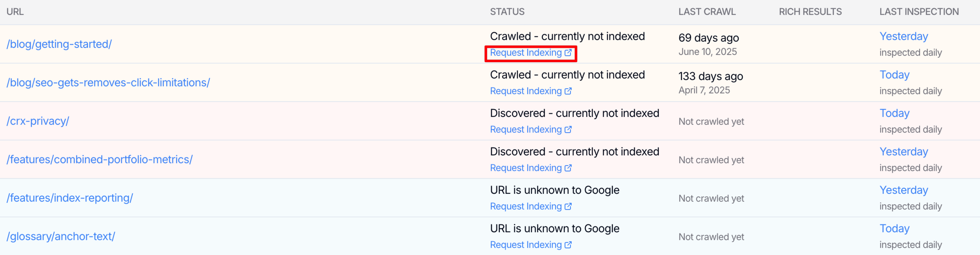Click the LAST INSPECTION column header
The height and width of the screenshot is (255, 980).
tap(919, 12)
